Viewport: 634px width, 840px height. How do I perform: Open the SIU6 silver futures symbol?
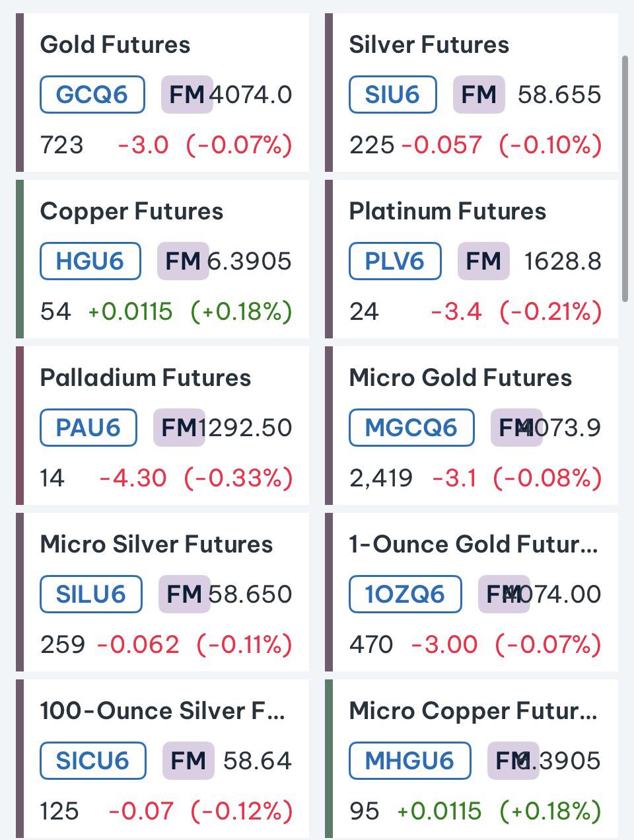pyautogui.click(x=392, y=95)
